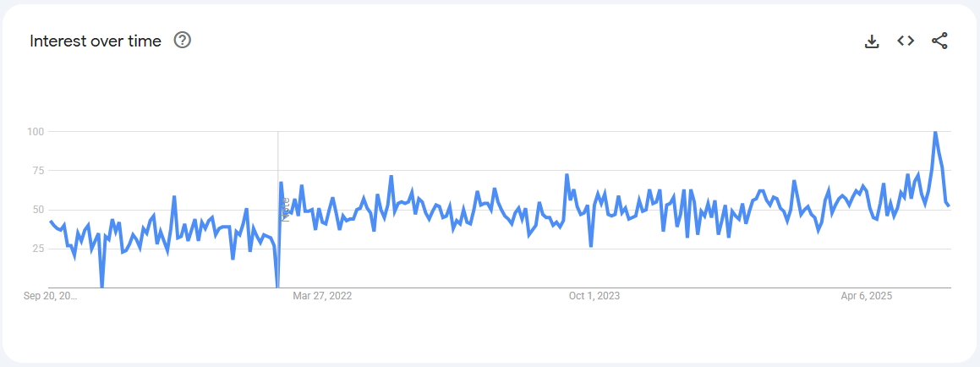The width and height of the screenshot is (980, 367).
Task: Open the help tooltip beside Interest over time
Action: 182,40
